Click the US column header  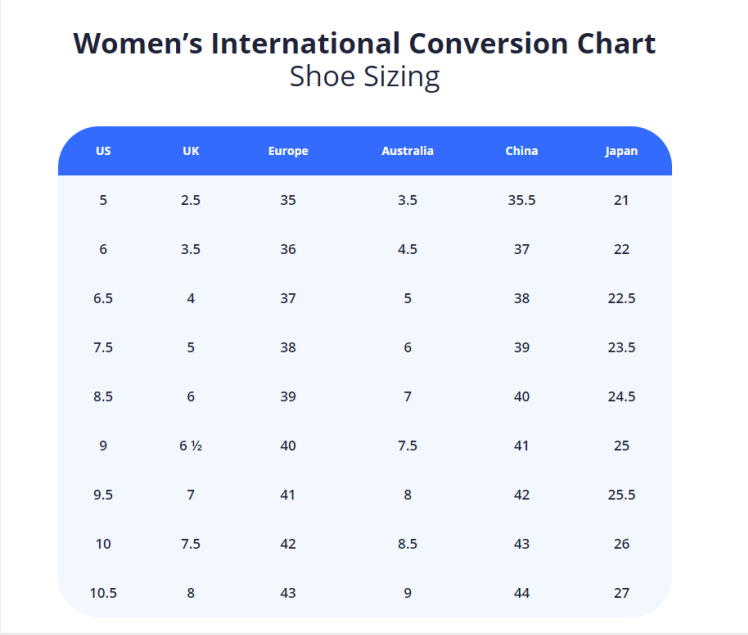[103, 151]
